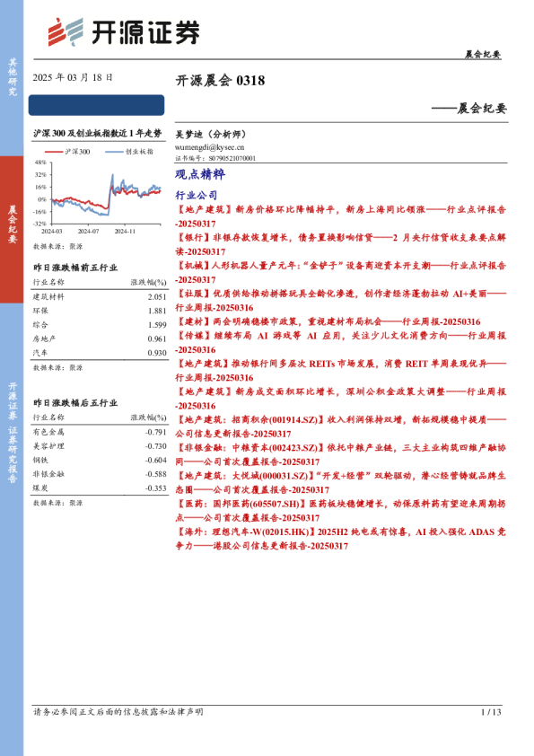Click the 观点精粹 section heading
Screen dimensions: 534x756
click(x=200, y=174)
